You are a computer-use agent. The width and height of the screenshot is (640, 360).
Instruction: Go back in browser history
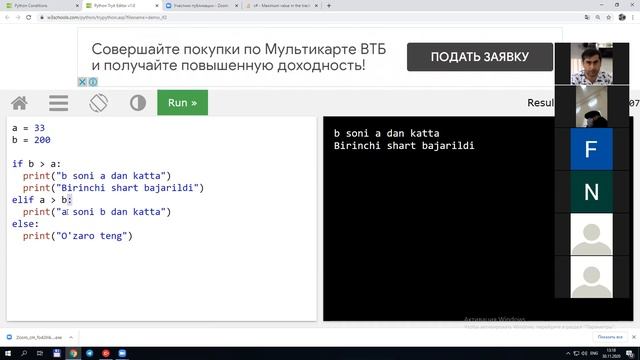click(x=7, y=18)
